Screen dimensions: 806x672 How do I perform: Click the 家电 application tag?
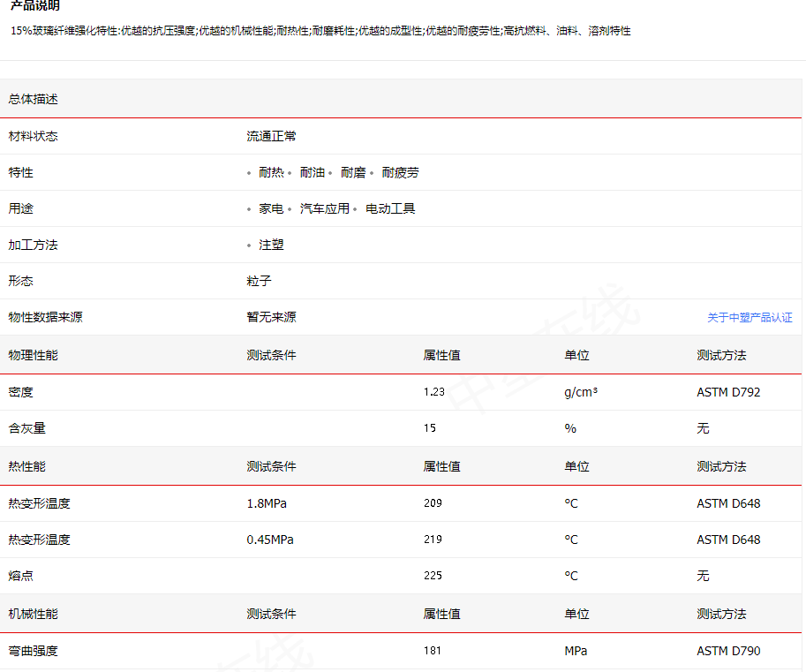click(271, 208)
